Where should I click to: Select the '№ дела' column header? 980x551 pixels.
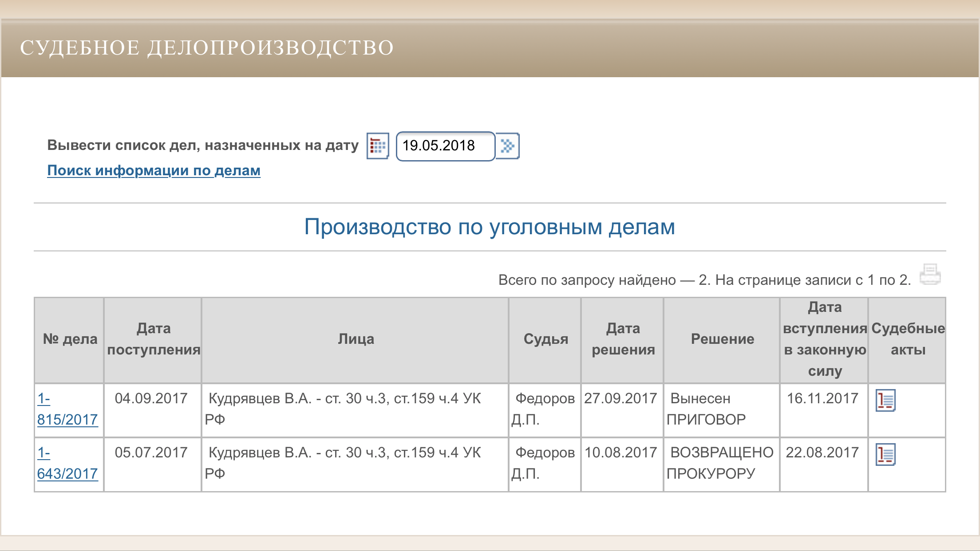[x=70, y=339]
